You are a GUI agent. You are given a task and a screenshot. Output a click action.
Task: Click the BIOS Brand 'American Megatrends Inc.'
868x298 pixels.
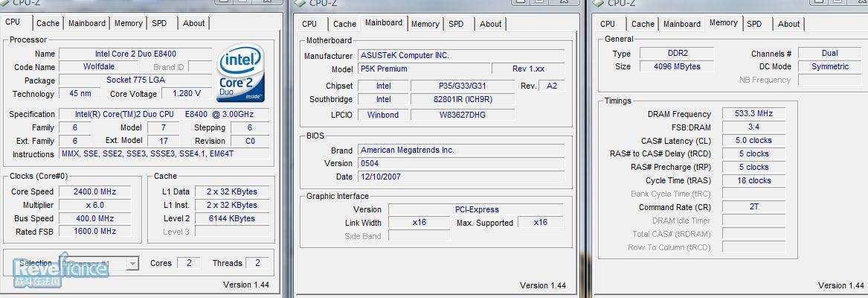461,150
